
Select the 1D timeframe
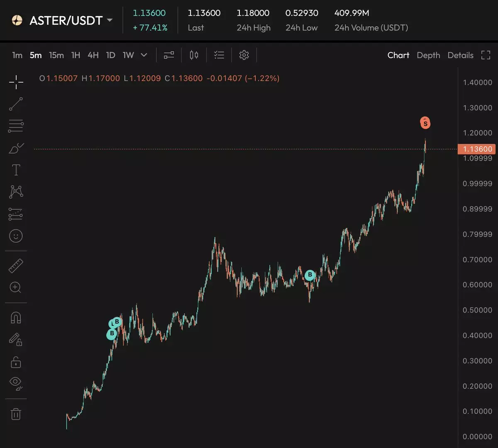click(110, 55)
